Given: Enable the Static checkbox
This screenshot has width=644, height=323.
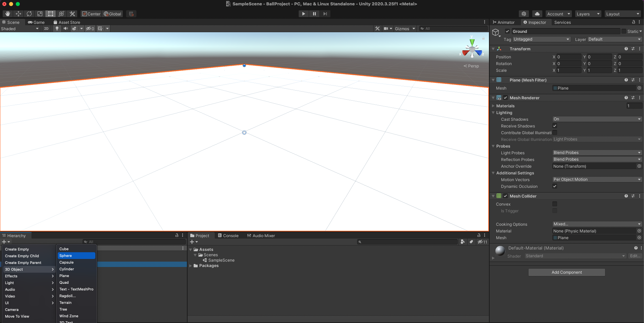Looking at the screenshot, I should tap(624, 31).
